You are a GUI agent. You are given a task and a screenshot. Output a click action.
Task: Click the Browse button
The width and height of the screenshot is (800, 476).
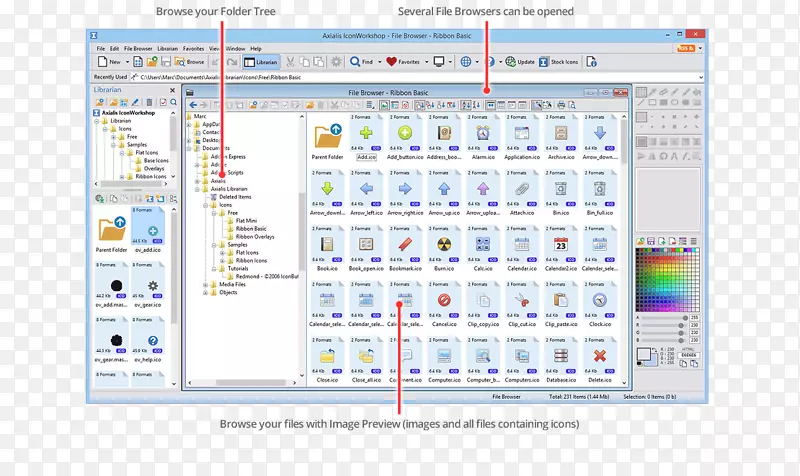[189, 62]
